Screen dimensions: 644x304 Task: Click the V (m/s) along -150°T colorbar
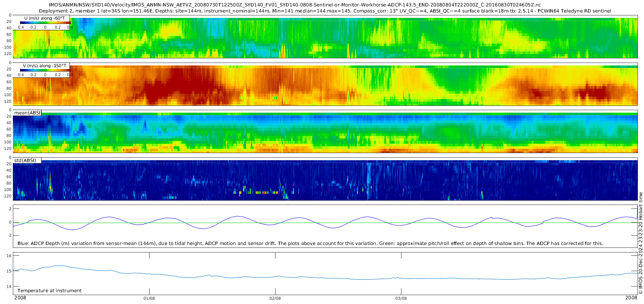pos(45,70)
